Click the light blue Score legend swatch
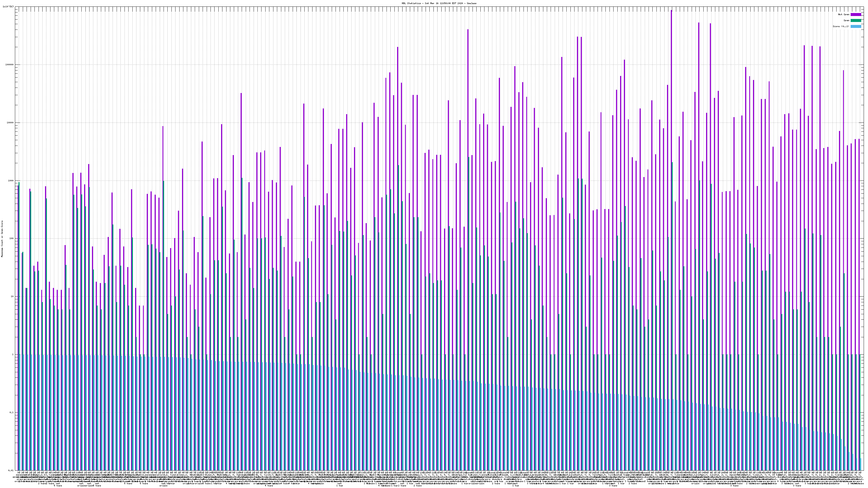 point(856,26)
